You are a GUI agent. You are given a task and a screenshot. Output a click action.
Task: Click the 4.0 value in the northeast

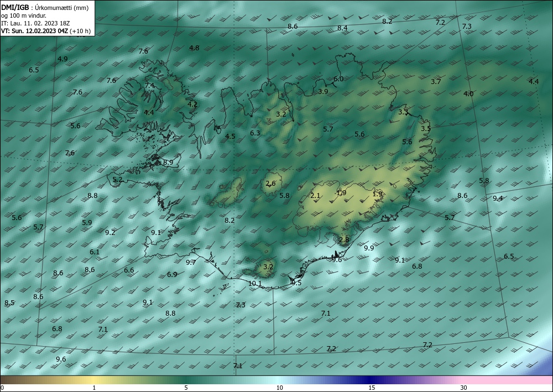(x=468, y=93)
